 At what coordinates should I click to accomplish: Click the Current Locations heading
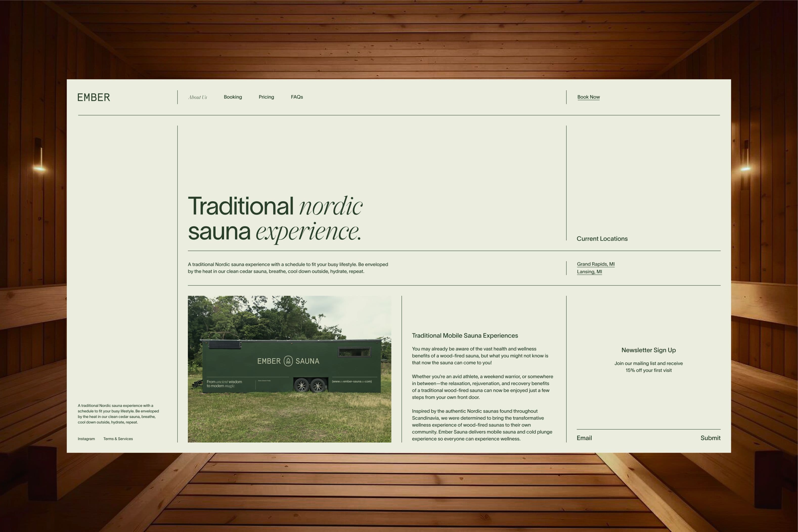[602, 238]
